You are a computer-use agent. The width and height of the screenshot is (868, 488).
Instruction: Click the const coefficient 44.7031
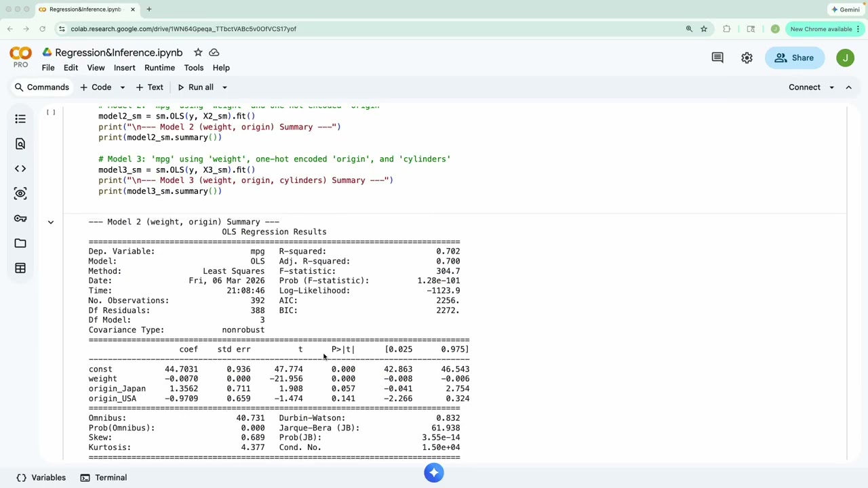(181, 369)
